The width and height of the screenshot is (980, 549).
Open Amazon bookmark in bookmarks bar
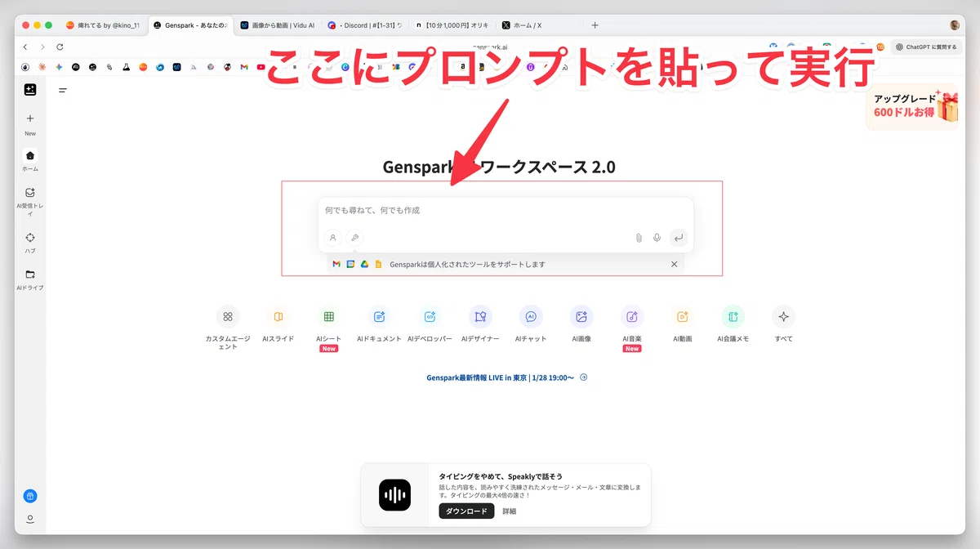pyautogui.click(x=462, y=67)
